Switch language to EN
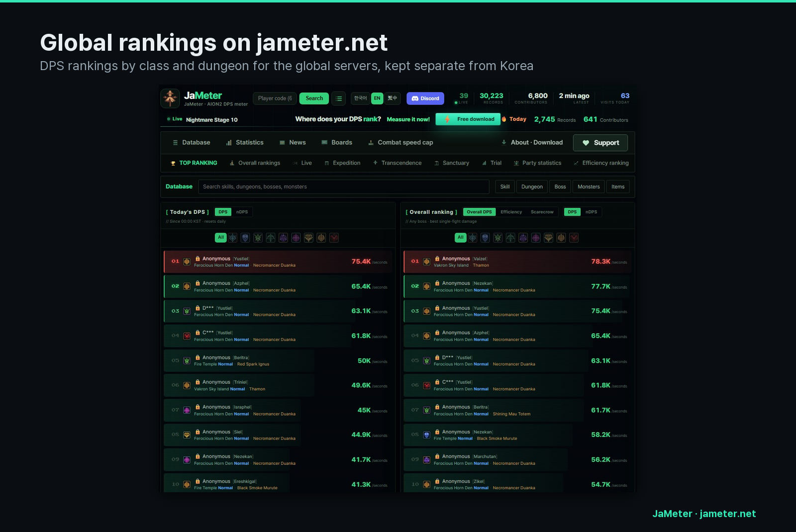 click(377, 98)
